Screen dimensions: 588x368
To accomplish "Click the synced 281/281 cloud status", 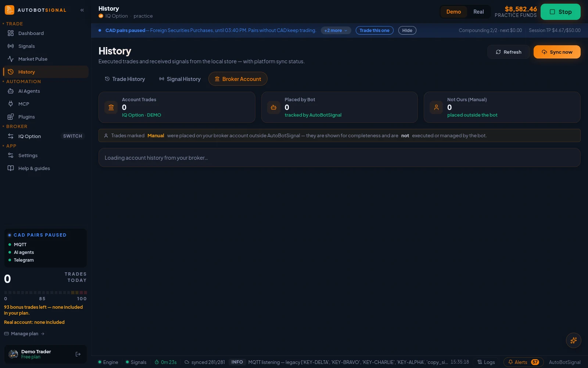I will tap(205, 362).
